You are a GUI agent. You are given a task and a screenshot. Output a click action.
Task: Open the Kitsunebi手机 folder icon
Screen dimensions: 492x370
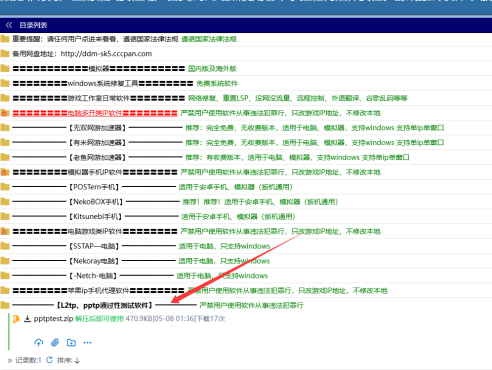coord(5,216)
